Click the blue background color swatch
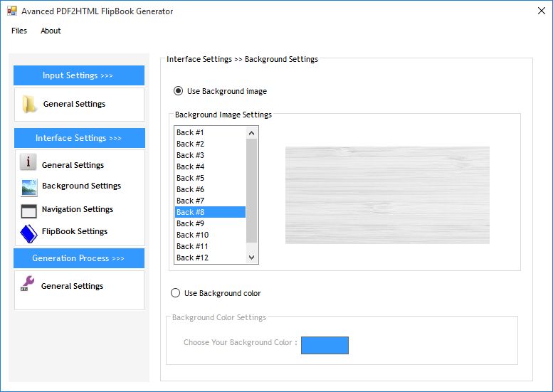The image size is (553, 392). point(325,345)
